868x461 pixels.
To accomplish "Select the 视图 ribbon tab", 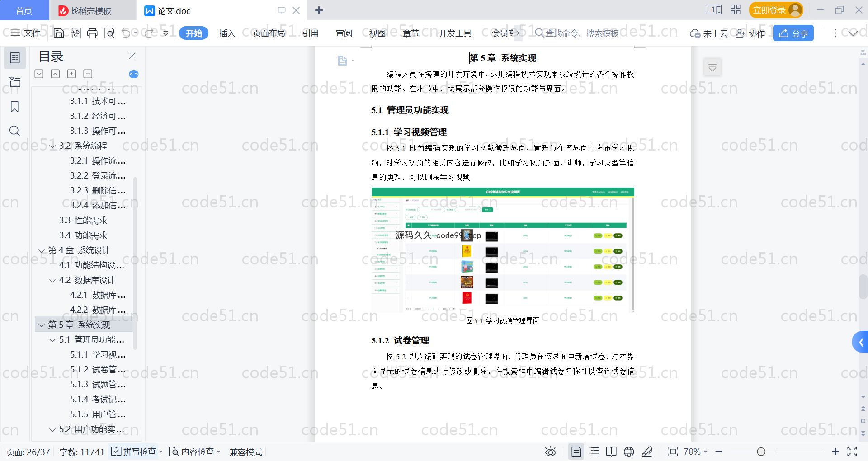I will (377, 33).
